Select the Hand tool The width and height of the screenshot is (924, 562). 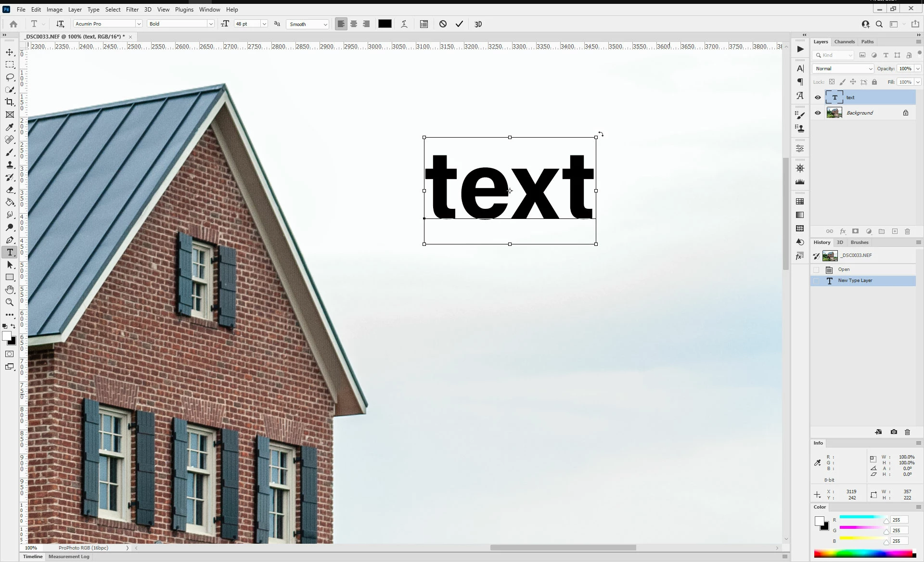tap(10, 290)
